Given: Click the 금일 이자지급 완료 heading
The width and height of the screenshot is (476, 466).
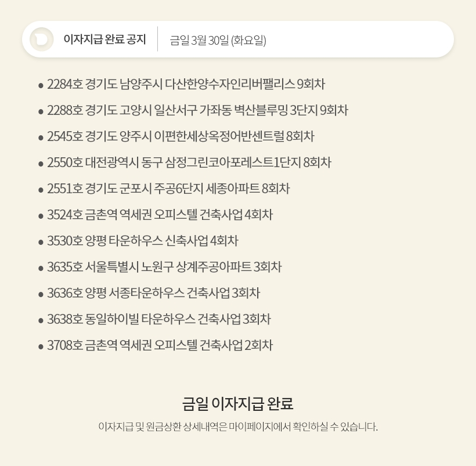Looking at the screenshot, I should [x=238, y=403].
